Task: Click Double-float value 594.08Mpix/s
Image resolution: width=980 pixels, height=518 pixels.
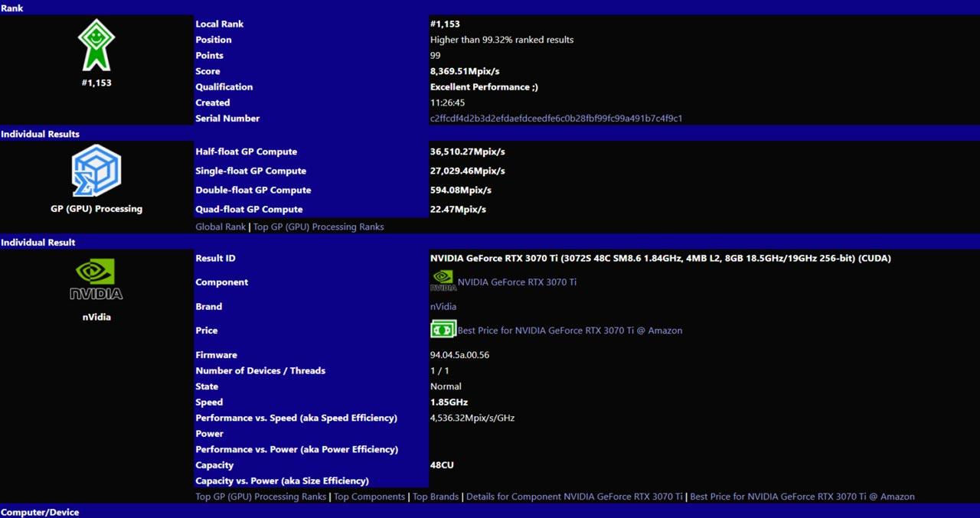Action: [461, 190]
